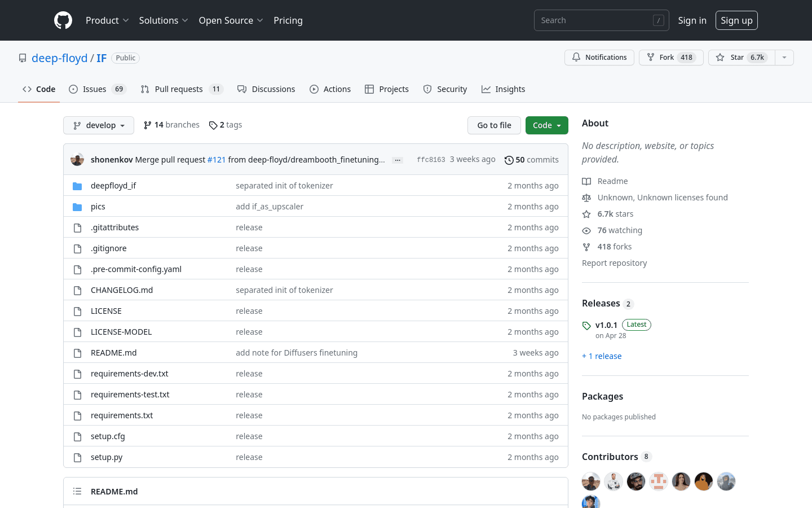812x508 pixels.
Task: Open the deepfloyd_if folder
Action: (x=113, y=186)
